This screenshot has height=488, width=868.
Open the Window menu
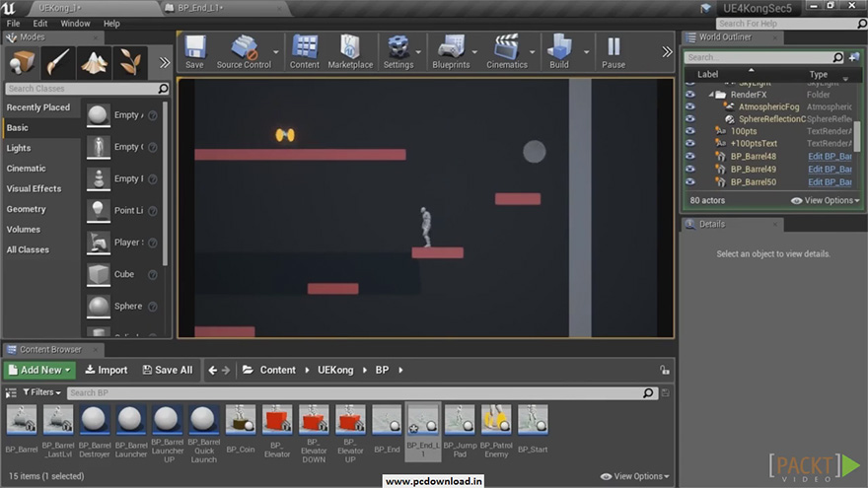[75, 24]
